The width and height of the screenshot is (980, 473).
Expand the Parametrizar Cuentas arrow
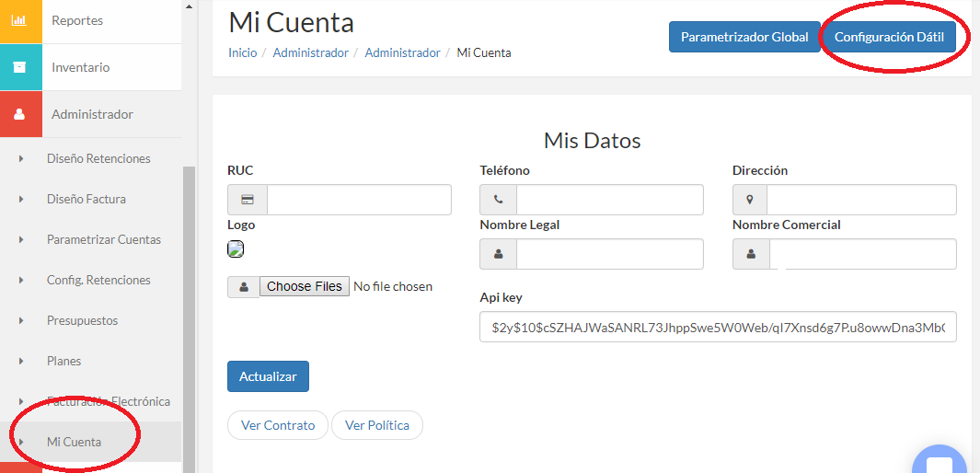tap(21, 240)
